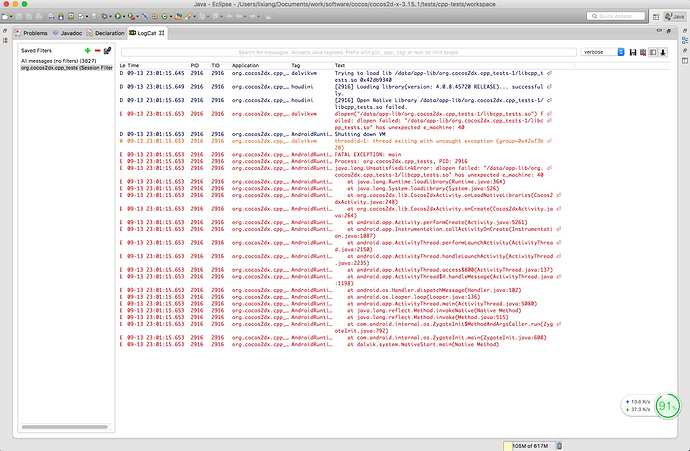Viewport: 690px width, 451px height.
Task: Click the New Java Class toolbar icon
Action: [165, 16]
